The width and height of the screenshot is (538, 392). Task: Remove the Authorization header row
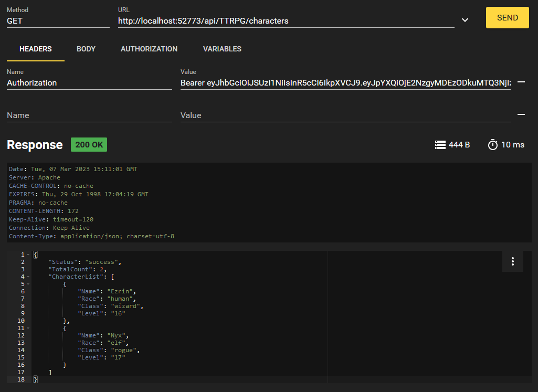click(521, 82)
